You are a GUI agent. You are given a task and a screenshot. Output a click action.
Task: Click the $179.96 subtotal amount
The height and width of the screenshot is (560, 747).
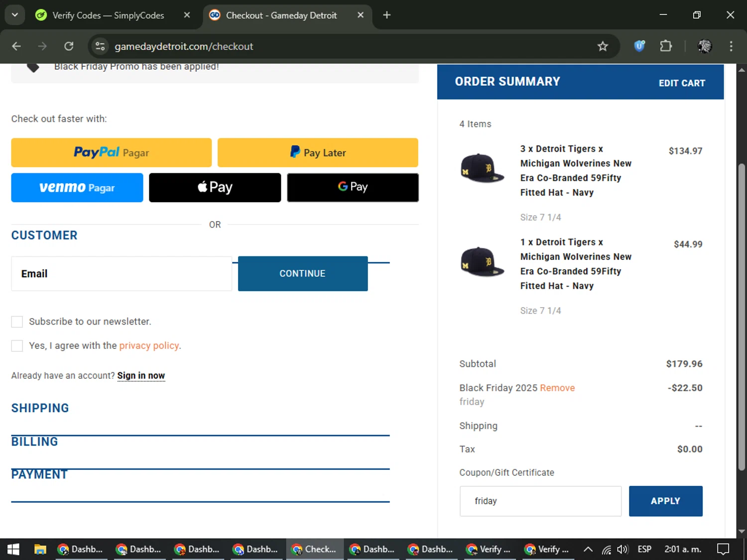pyautogui.click(x=684, y=364)
